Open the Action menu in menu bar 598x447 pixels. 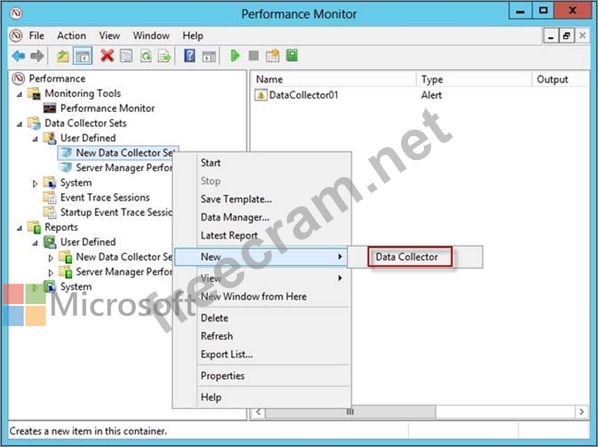click(71, 36)
